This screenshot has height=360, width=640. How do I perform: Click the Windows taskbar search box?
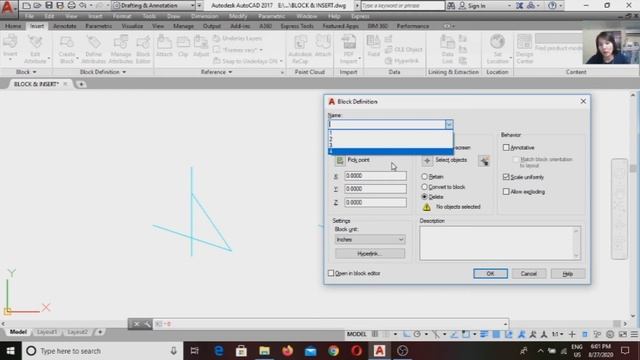click(x=102, y=351)
